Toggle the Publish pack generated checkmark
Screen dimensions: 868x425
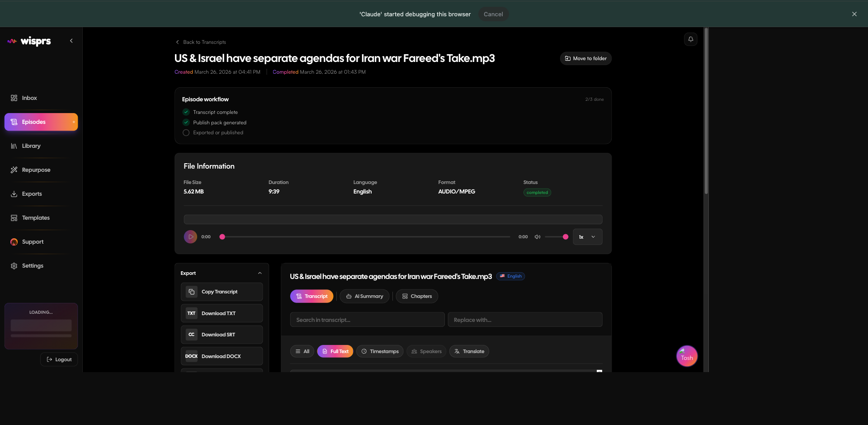(186, 123)
